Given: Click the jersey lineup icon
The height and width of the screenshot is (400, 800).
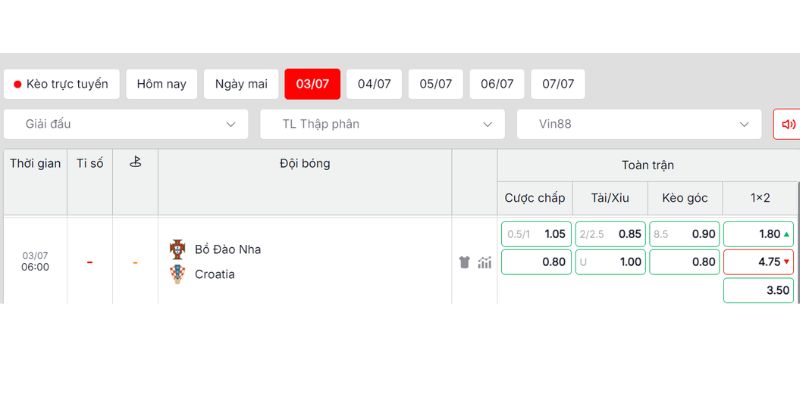Looking at the screenshot, I should coord(464,262).
